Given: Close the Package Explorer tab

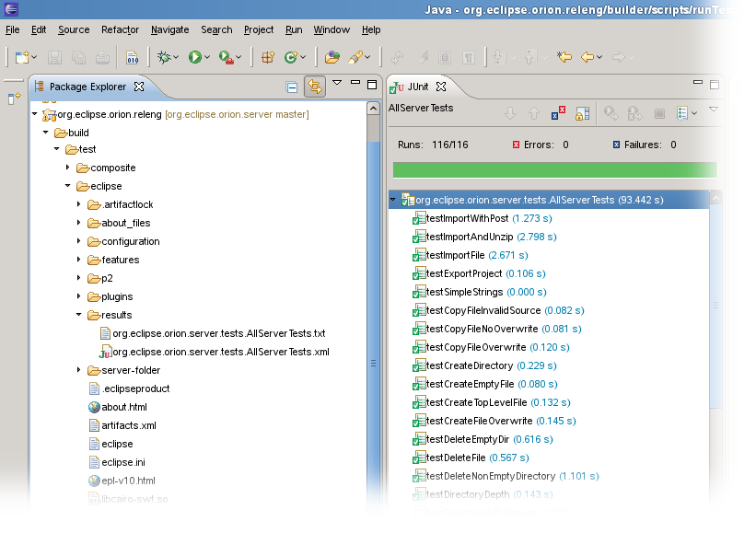Looking at the screenshot, I should (139, 87).
